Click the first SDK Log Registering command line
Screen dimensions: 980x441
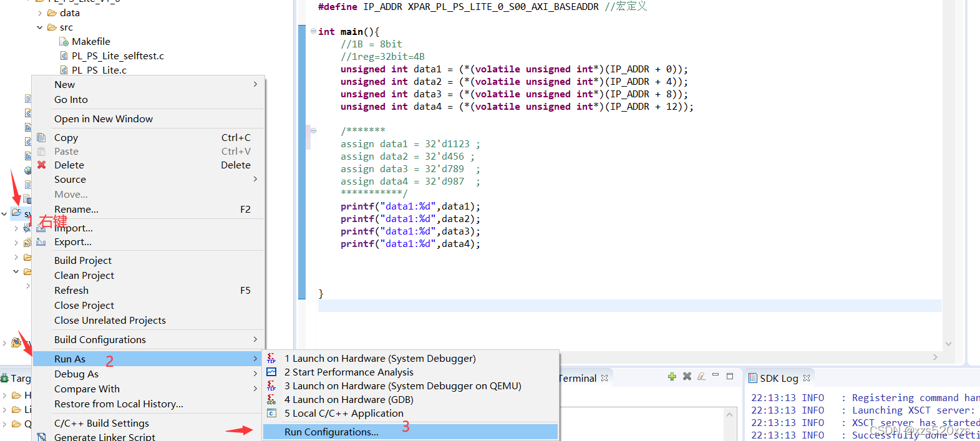[x=865, y=398]
